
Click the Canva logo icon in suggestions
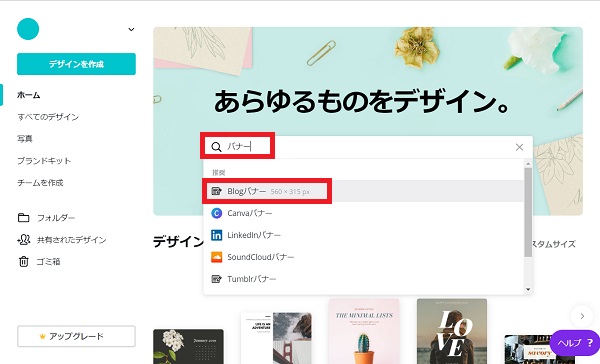(x=217, y=213)
